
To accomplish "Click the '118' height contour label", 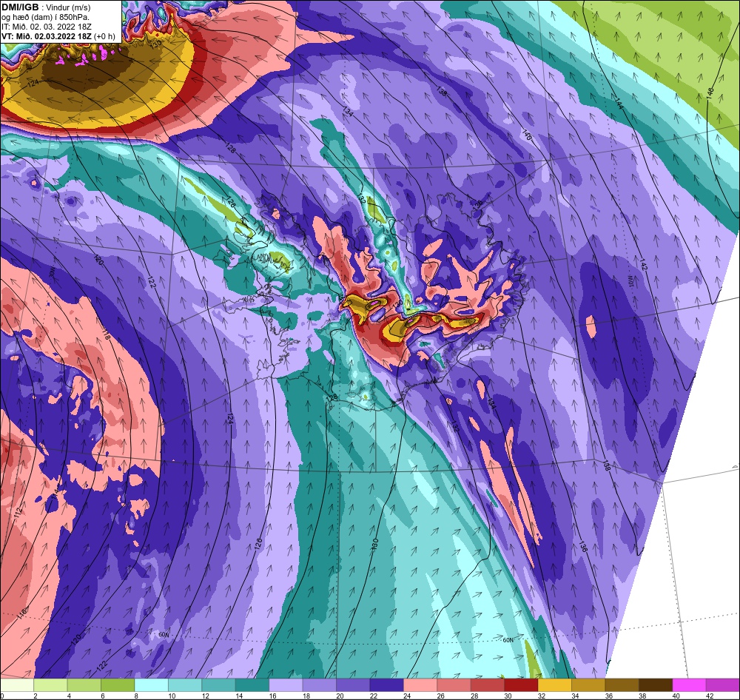I will point(106,334).
